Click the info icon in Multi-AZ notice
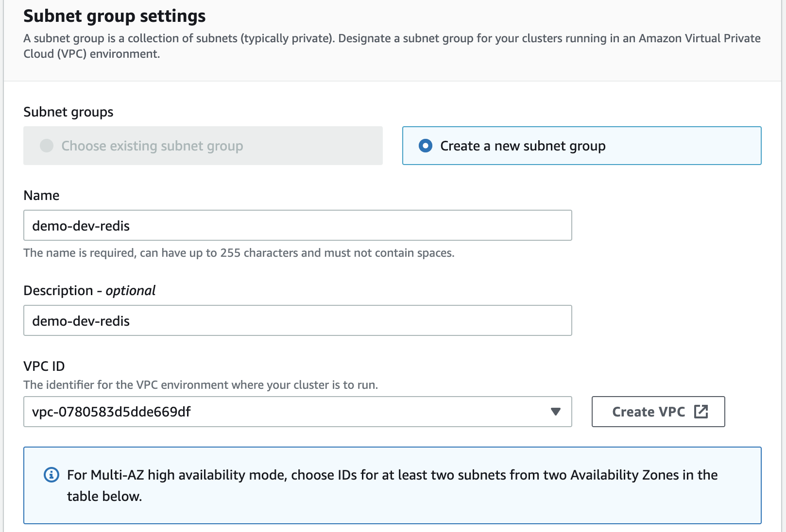Image resolution: width=786 pixels, height=532 pixels. click(x=51, y=475)
